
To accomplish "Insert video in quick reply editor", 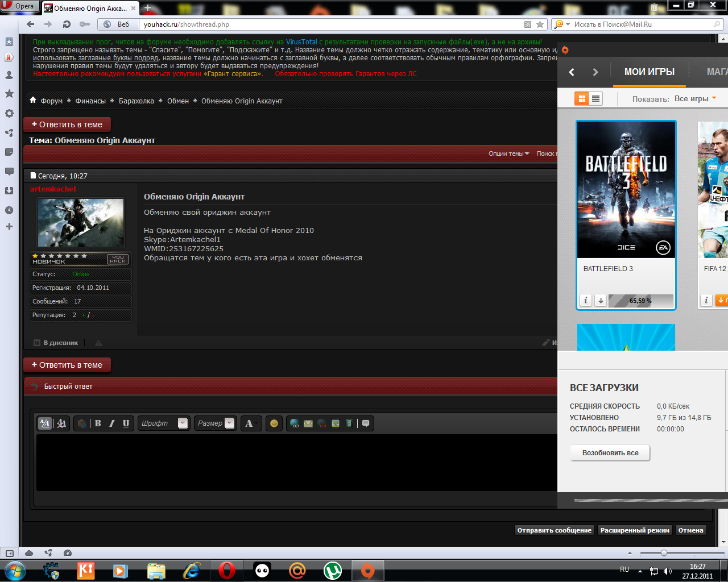I will (349, 423).
